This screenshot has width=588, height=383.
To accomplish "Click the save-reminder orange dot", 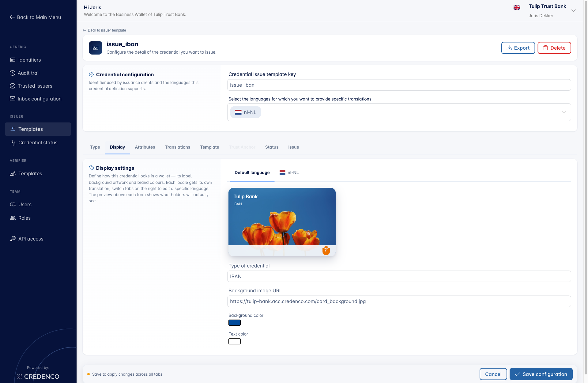I will 89,374.
